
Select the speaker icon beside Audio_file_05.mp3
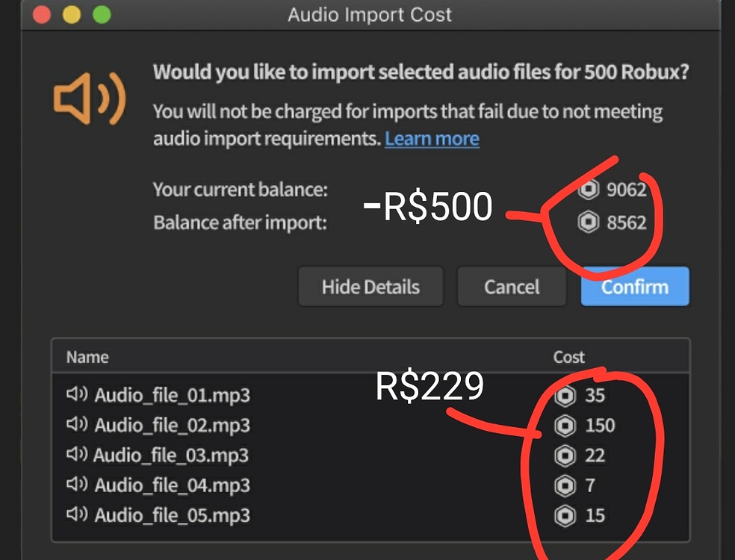coord(78,515)
